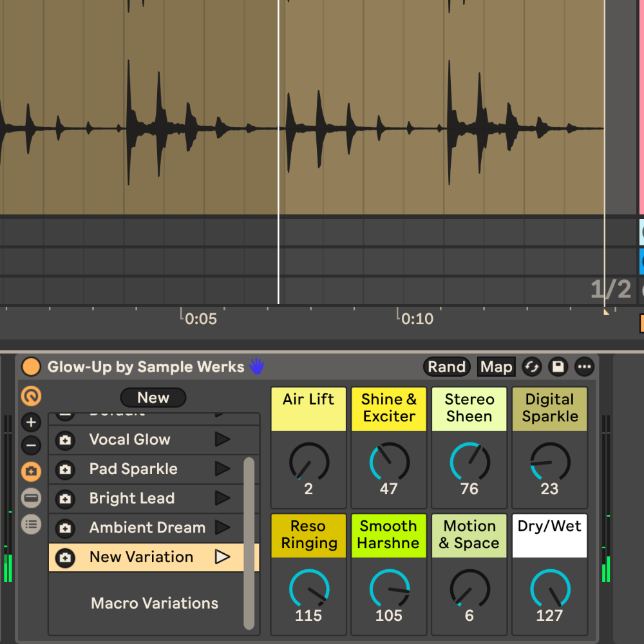
Task: Click the show/hide macro controls ring icon
Action: 31,395
